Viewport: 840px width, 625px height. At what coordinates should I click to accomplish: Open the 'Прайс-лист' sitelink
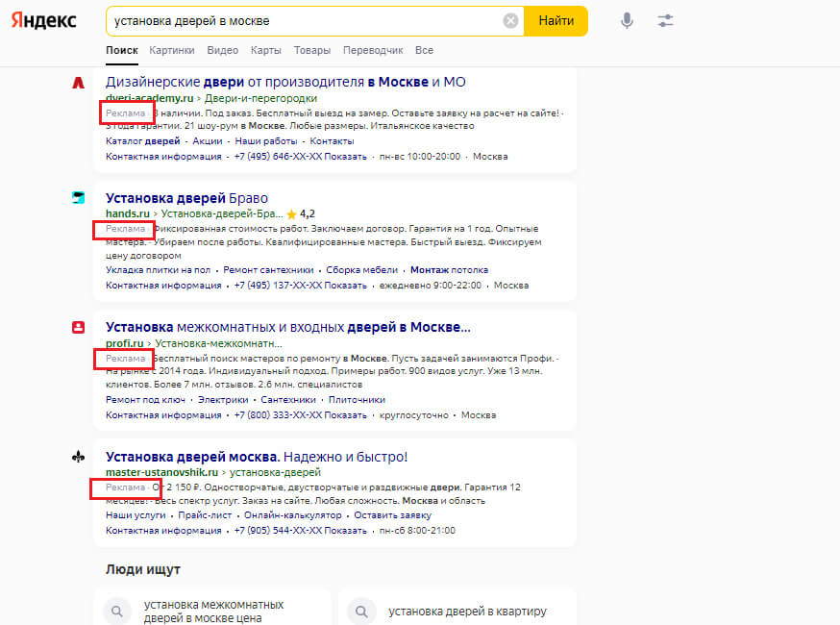click(x=205, y=515)
